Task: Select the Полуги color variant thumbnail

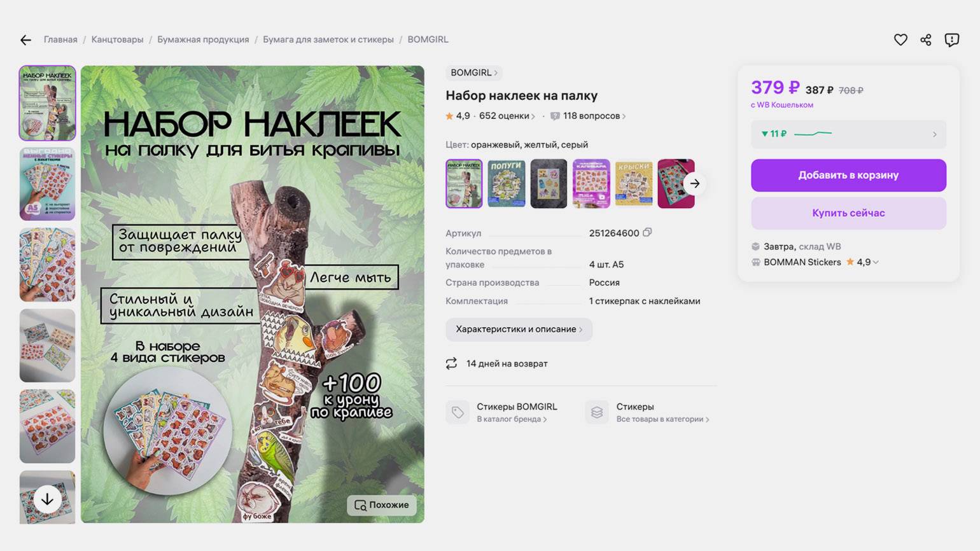Action: coord(507,183)
